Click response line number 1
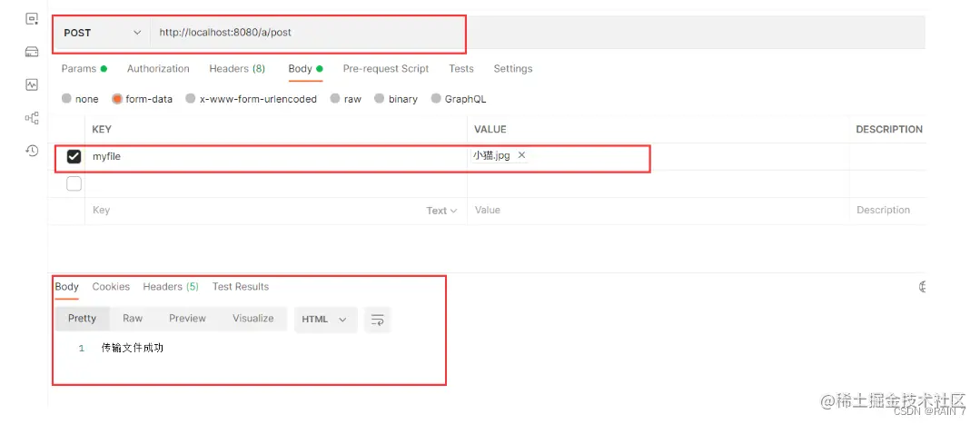This screenshot has height=424, width=980. coord(81,349)
